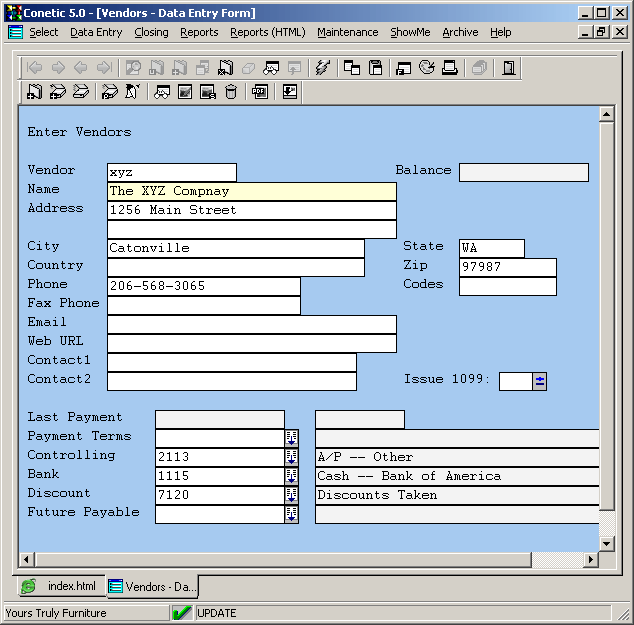The width and height of the screenshot is (634, 625).
Task: Click the lightning bolt toolbar icon
Action: click(x=322, y=68)
